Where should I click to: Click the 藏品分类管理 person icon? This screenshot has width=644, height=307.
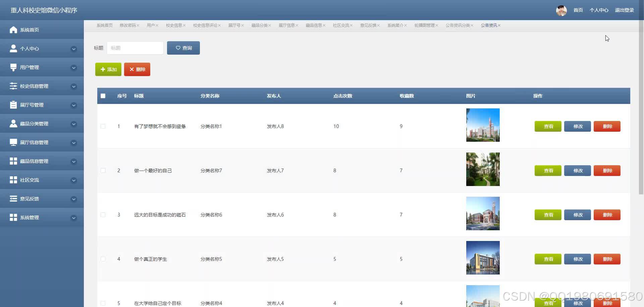tap(13, 124)
